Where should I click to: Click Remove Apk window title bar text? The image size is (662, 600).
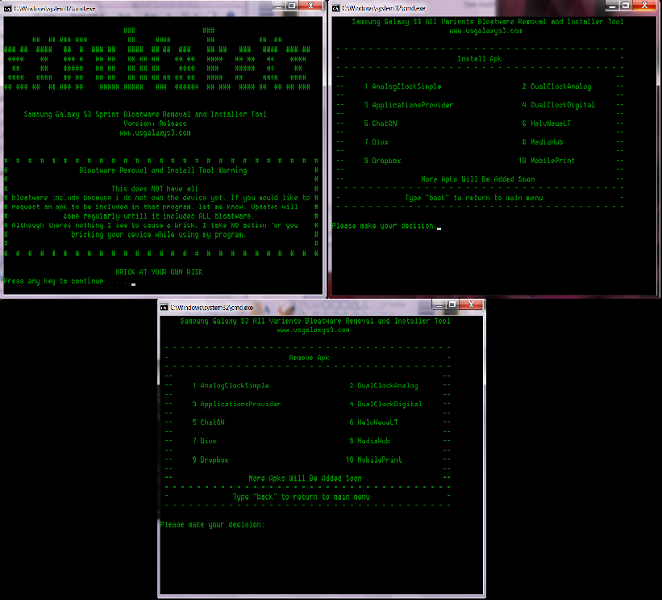point(212,308)
